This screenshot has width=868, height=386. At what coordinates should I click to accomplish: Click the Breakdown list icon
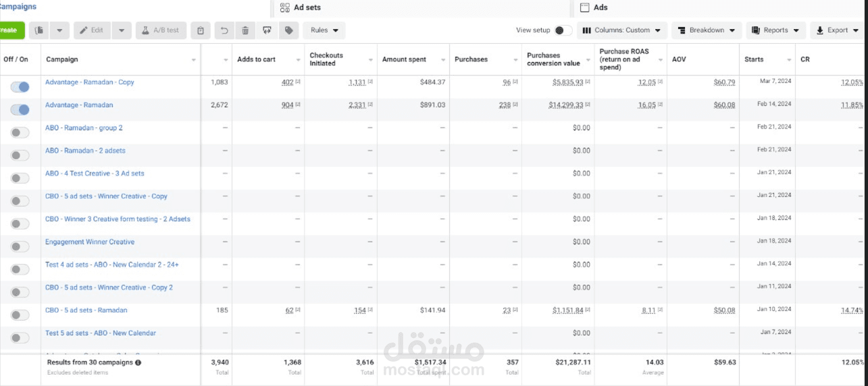(x=682, y=30)
